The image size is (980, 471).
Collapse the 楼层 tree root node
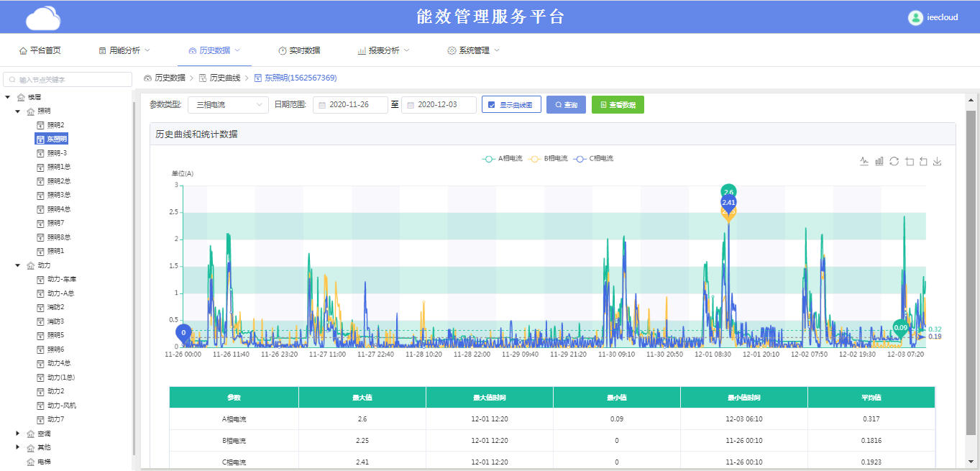(x=8, y=97)
